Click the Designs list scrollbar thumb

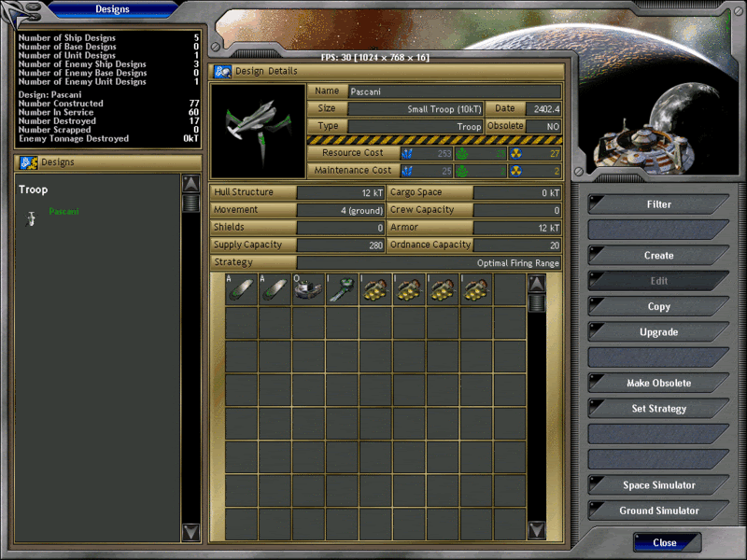(191, 203)
